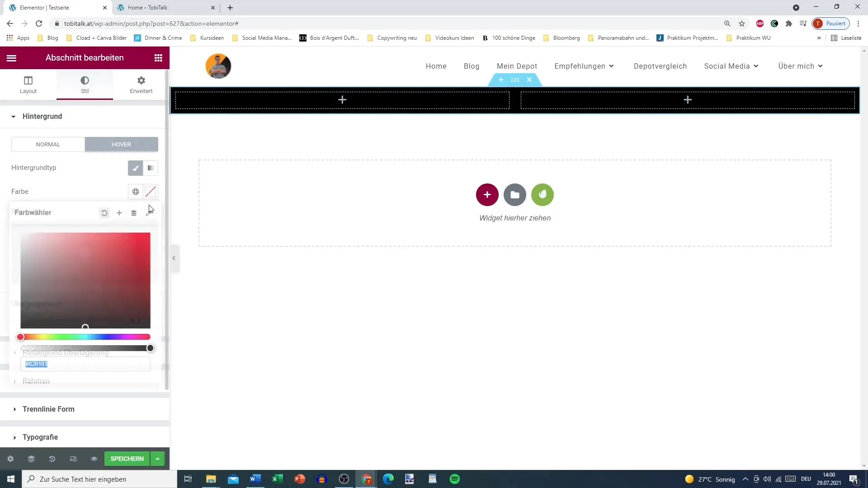Add section with the blue plus handle

tap(501, 80)
